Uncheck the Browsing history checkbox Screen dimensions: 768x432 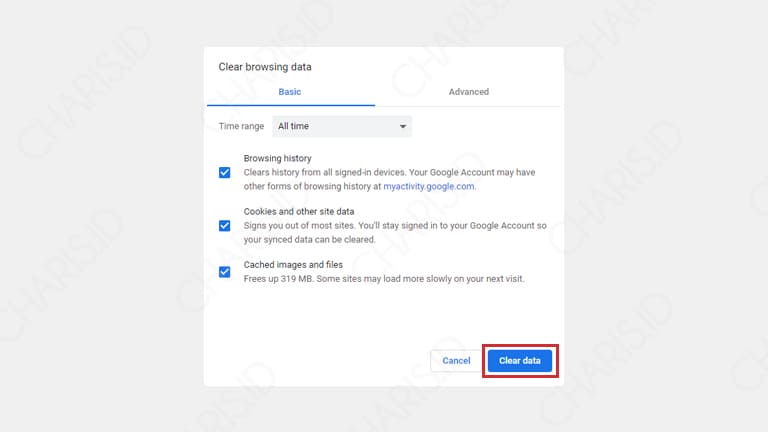(224, 172)
